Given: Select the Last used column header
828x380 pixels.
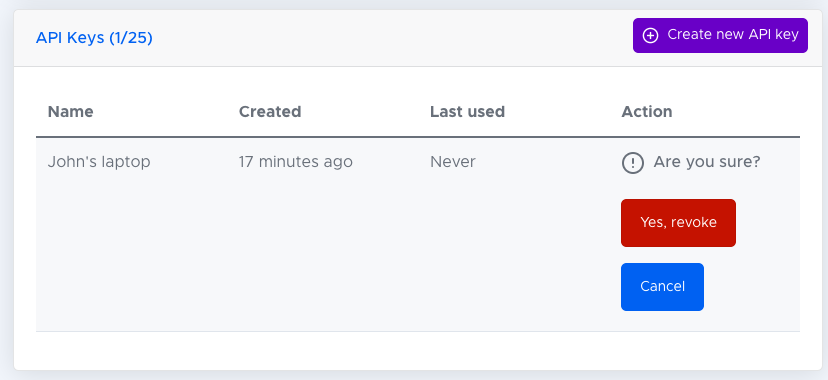Looking at the screenshot, I should pyautogui.click(x=467, y=112).
